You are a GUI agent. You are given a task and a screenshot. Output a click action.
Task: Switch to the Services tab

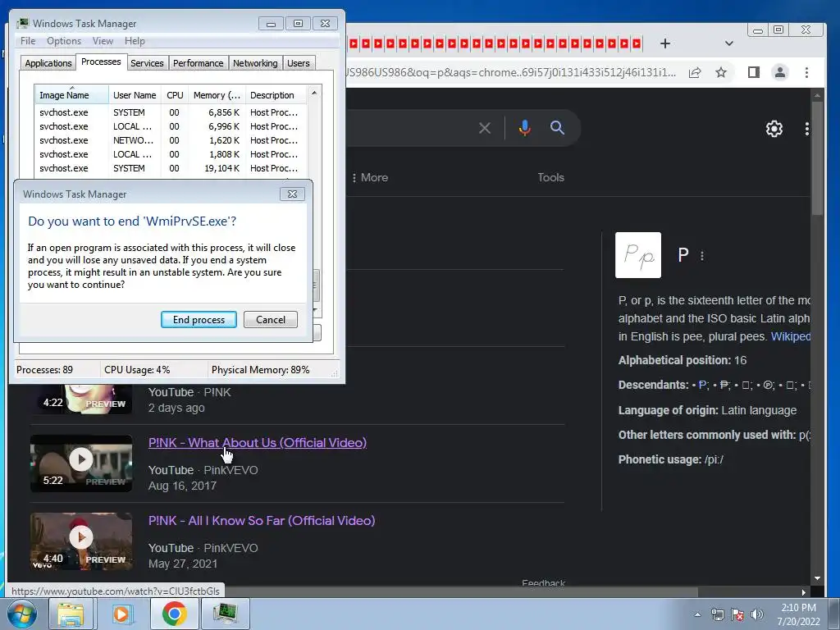[148, 63]
